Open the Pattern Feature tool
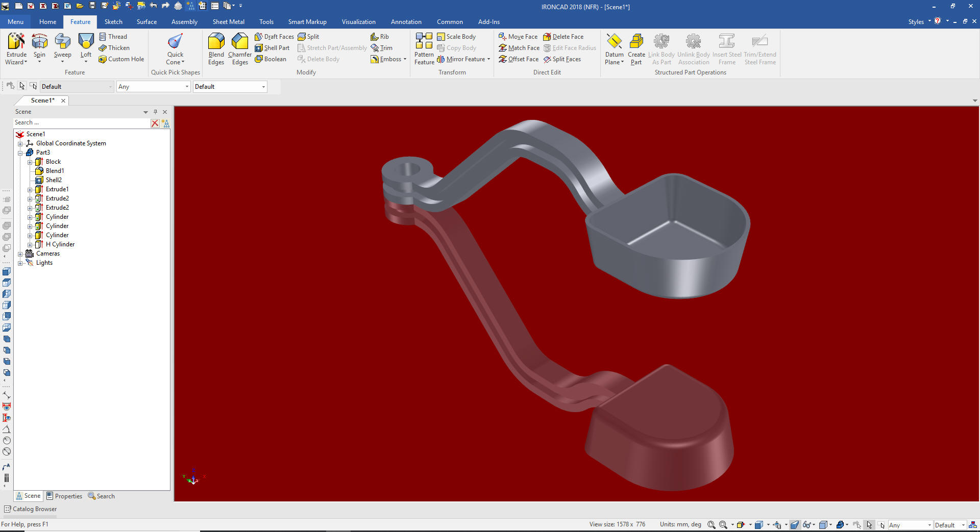This screenshot has height=532, width=980. point(424,42)
